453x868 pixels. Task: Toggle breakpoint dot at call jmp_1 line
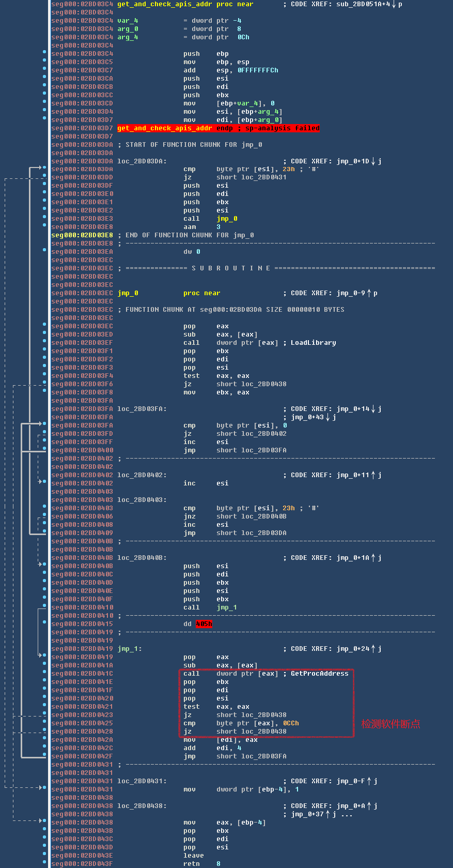(44, 607)
